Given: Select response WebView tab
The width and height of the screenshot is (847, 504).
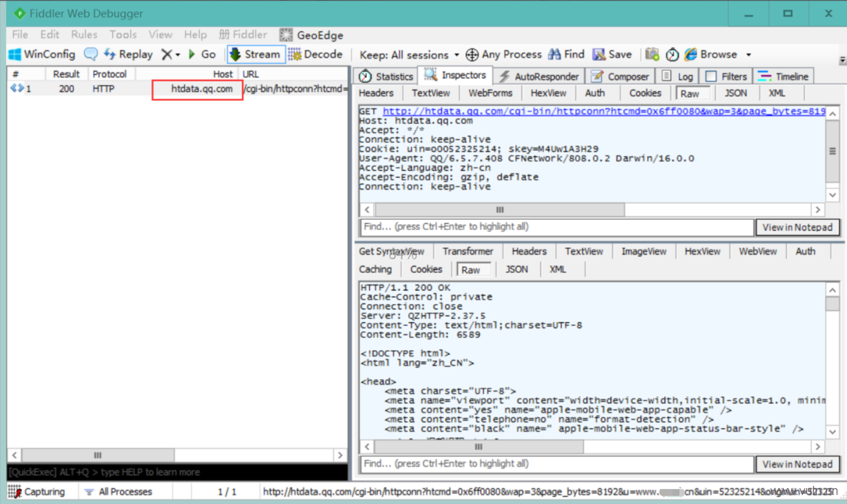Looking at the screenshot, I should pyautogui.click(x=758, y=251).
